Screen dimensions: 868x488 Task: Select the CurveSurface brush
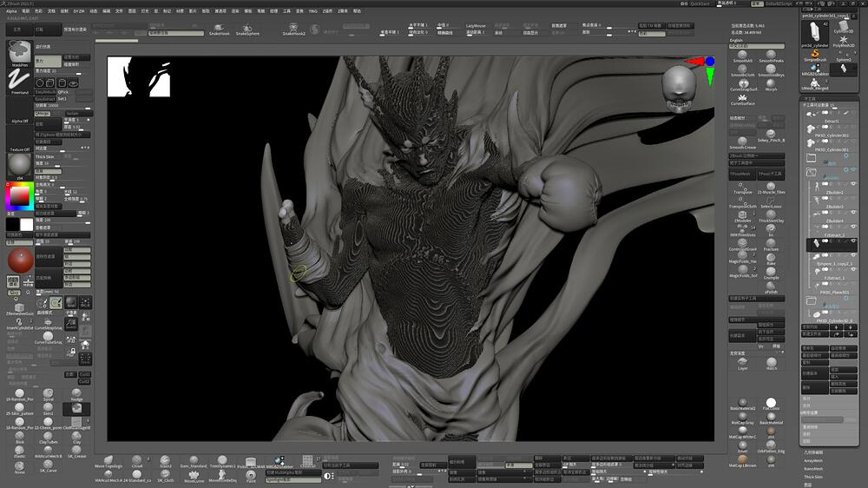point(742,100)
